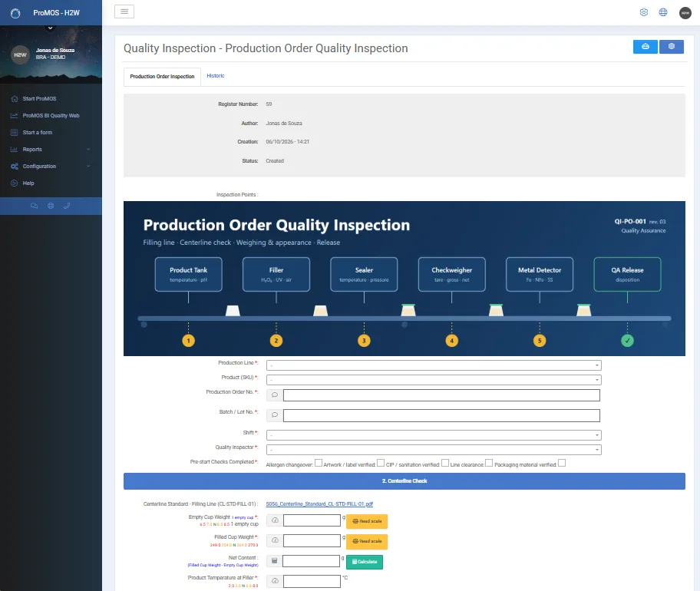Click the Batch / Lot No. input field
The image size is (700, 591).
point(441,415)
